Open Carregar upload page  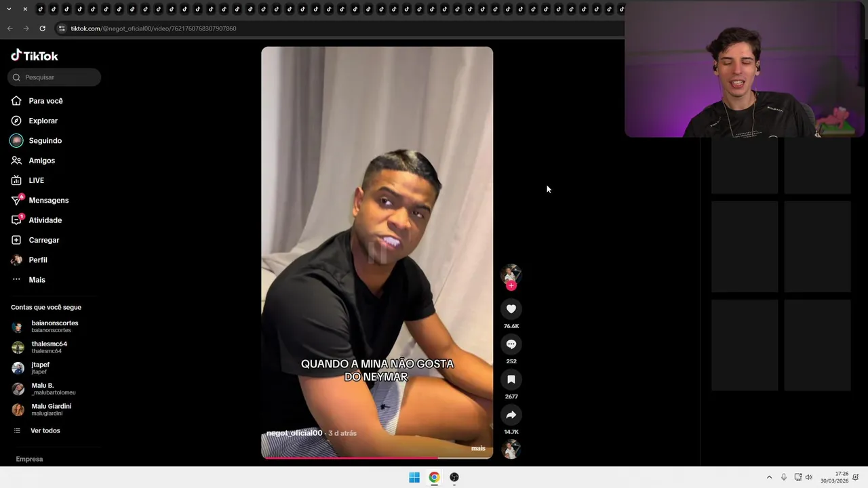(x=35, y=240)
